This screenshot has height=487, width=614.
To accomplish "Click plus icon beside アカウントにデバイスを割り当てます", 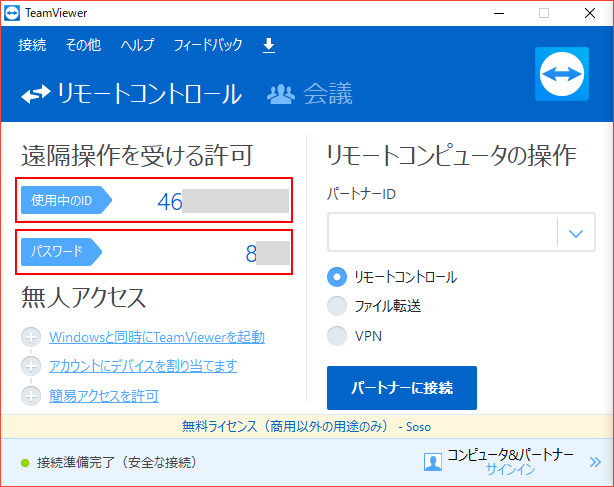I will click(x=31, y=366).
